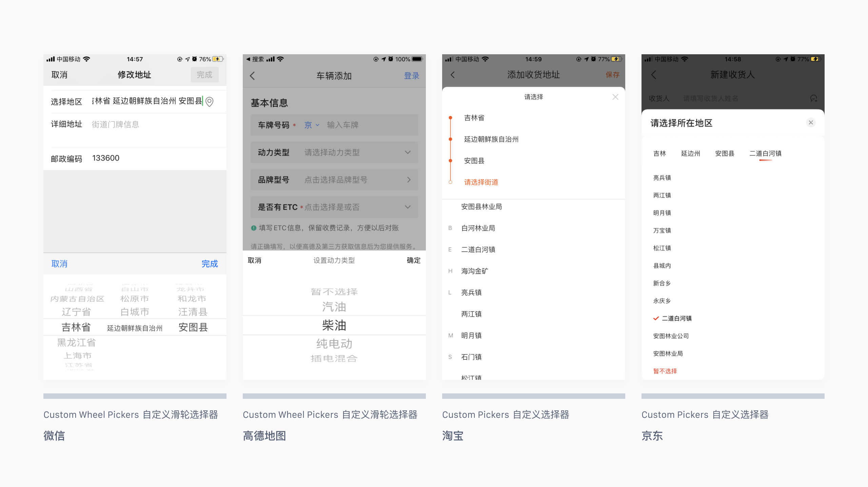Switch to 延边州 tab in JD picker

point(690,154)
